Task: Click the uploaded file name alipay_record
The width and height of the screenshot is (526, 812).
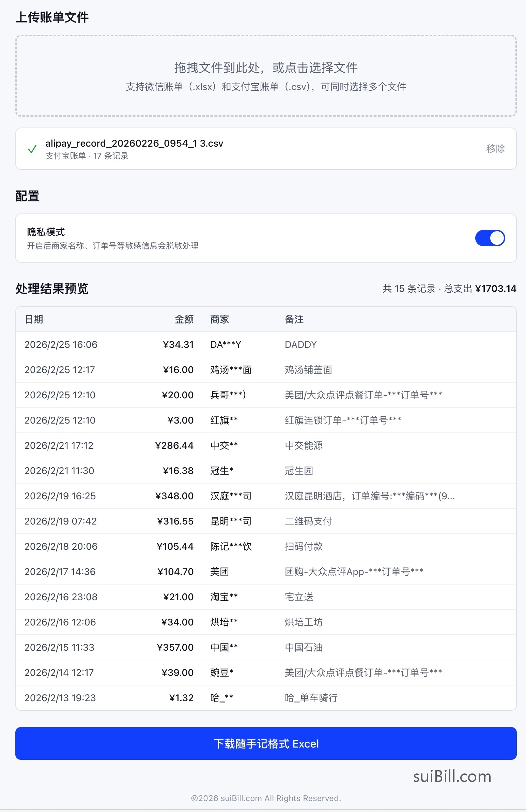Action: pyautogui.click(x=134, y=143)
